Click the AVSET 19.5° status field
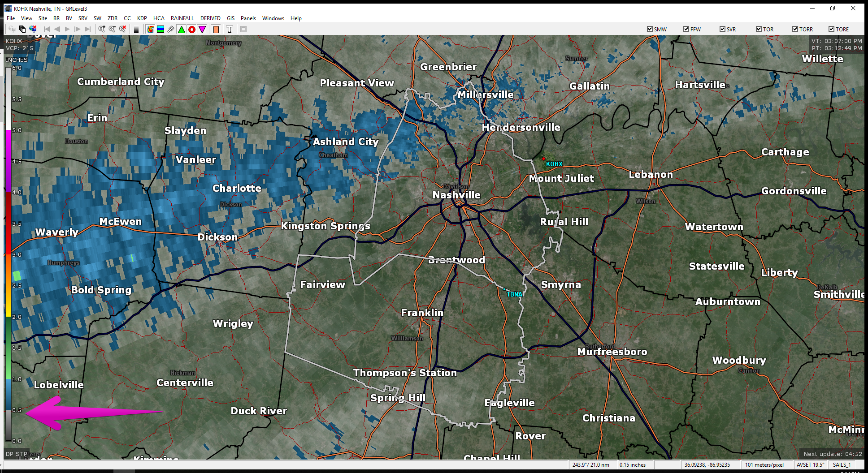868x473 pixels. 810,465
